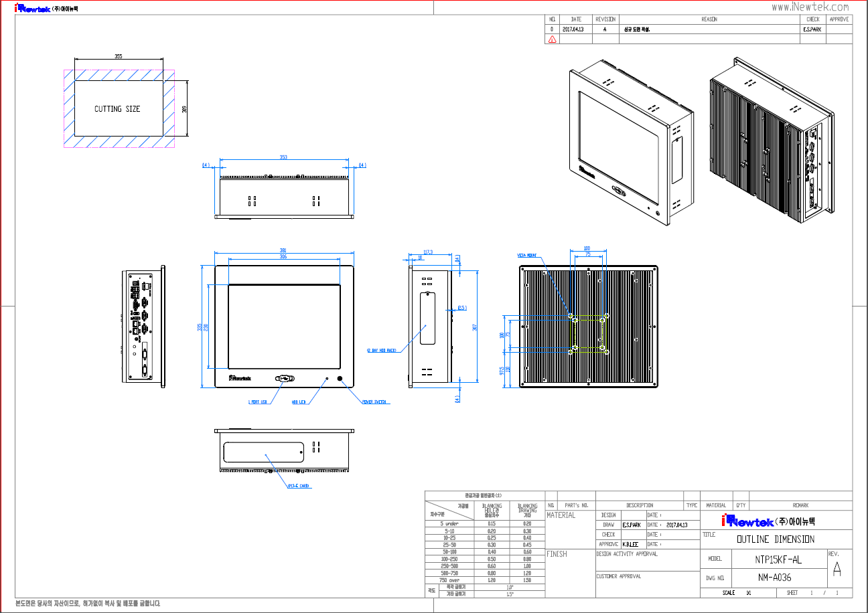Click the red revision triangle symbol
The image size is (868, 613).
(x=552, y=39)
